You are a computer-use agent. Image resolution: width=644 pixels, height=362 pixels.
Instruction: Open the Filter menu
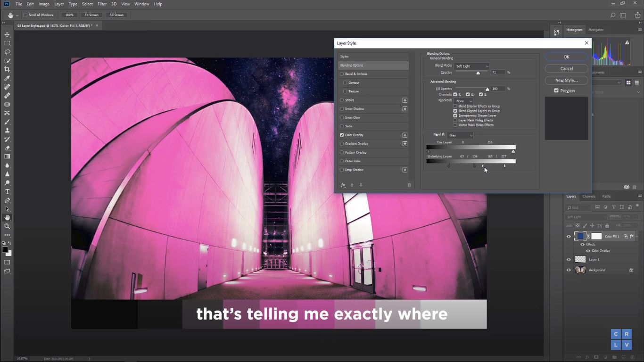[102, 4]
